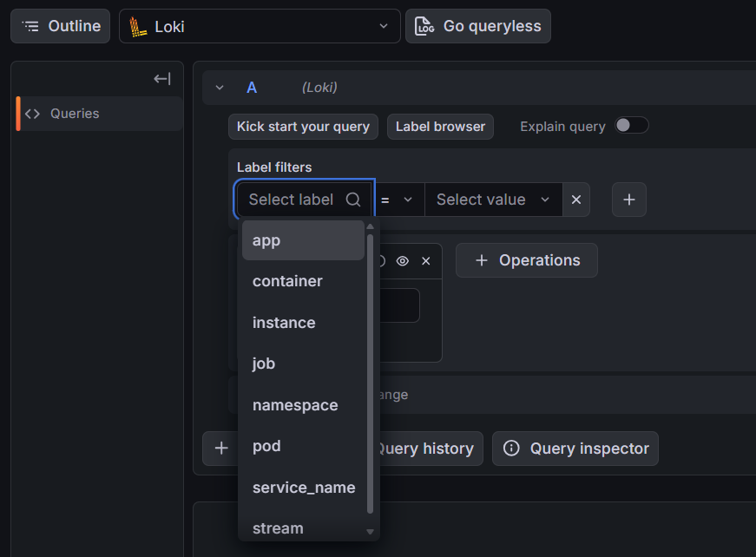Choose app from the label list
This screenshot has width=756, height=557.
point(303,240)
